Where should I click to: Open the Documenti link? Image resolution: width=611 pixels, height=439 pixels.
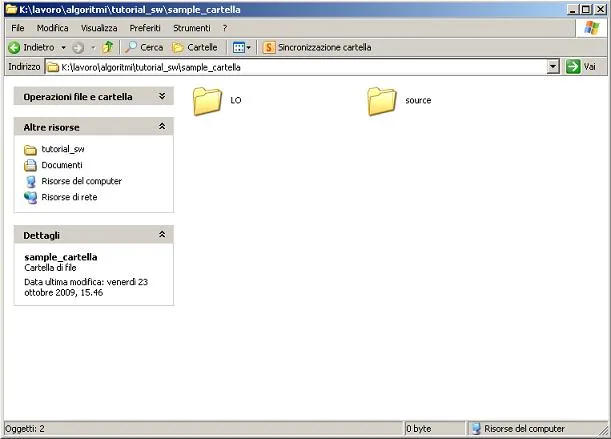coord(62,165)
